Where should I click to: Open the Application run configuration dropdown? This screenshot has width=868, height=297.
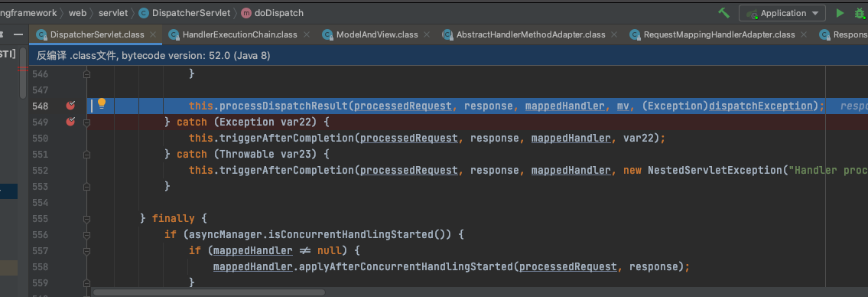click(x=782, y=13)
